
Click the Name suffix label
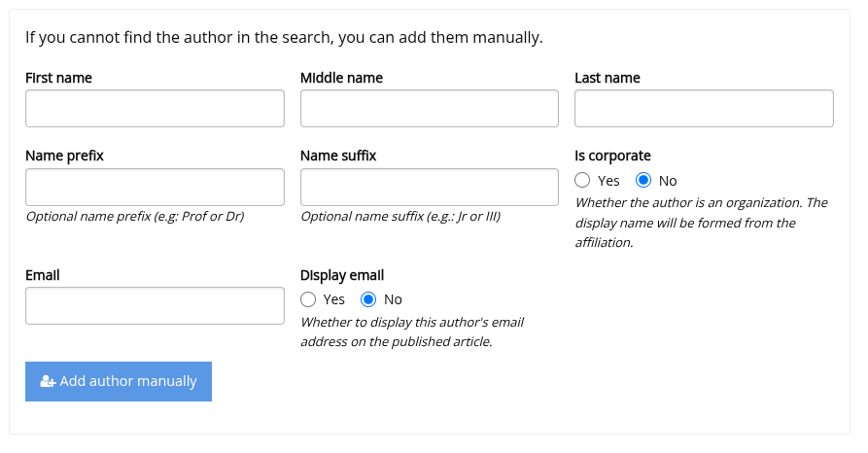337,156
